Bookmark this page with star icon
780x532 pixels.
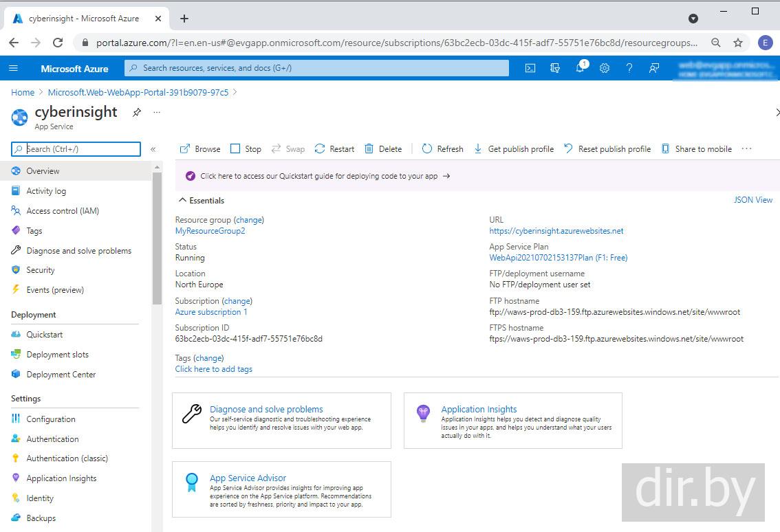pos(738,43)
